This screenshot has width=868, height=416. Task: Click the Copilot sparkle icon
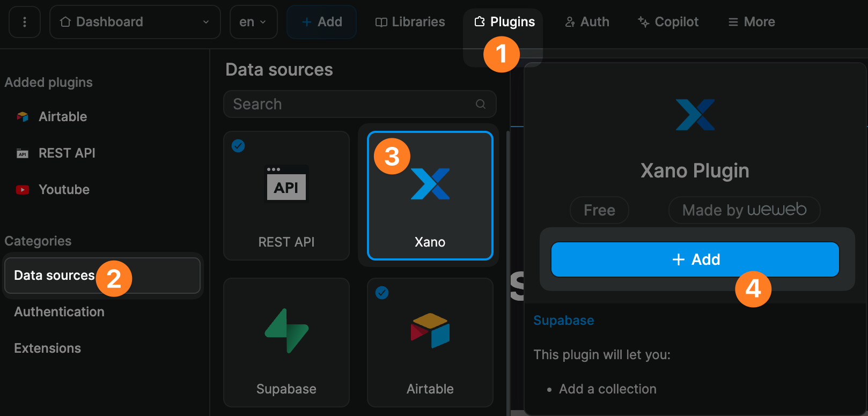(x=643, y=22)
